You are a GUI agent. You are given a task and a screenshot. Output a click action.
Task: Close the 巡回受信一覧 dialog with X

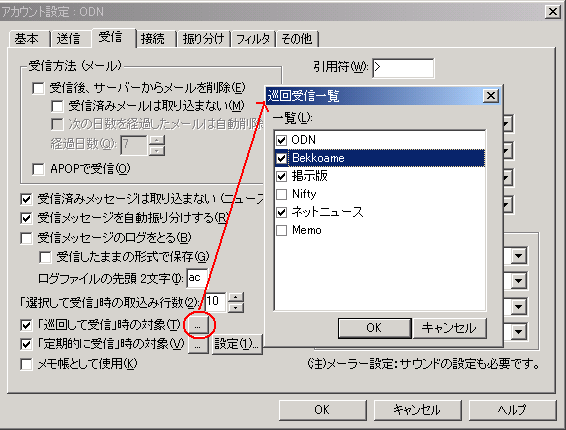(491, 96)
